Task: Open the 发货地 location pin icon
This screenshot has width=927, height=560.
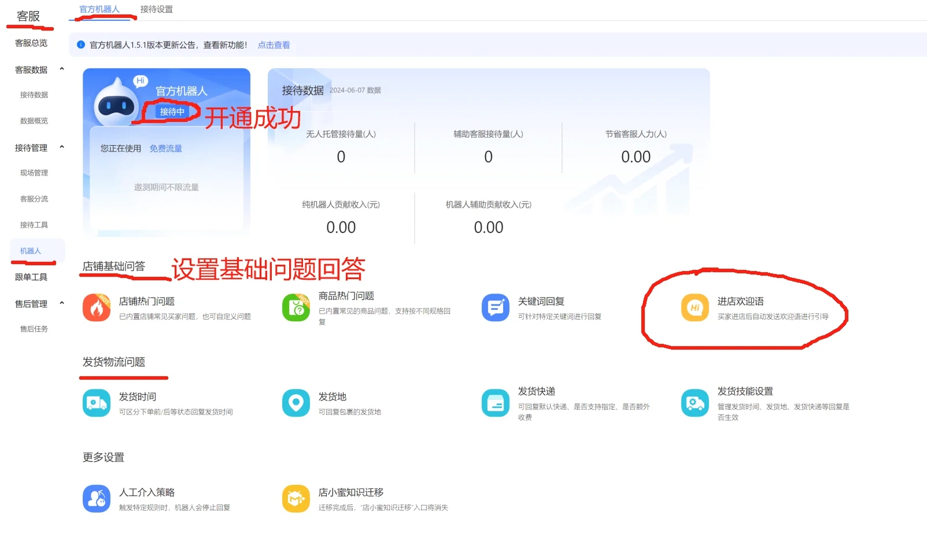Action: point(296,403)
